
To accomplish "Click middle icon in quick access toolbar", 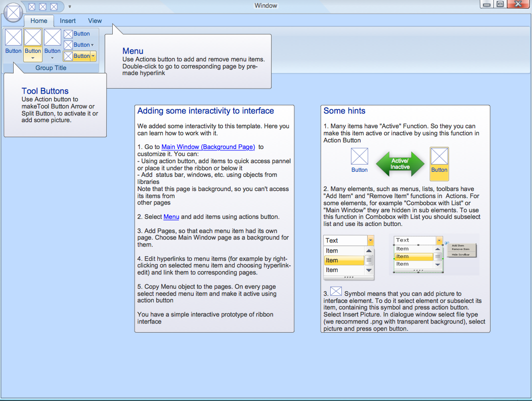I will click(x=43, y=7).
